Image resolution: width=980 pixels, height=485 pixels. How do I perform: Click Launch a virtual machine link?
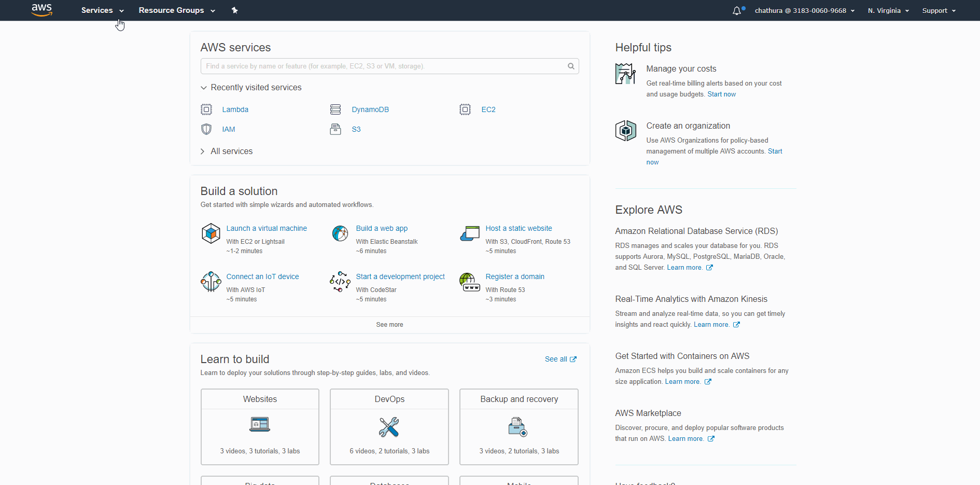[x=267, y=228]
